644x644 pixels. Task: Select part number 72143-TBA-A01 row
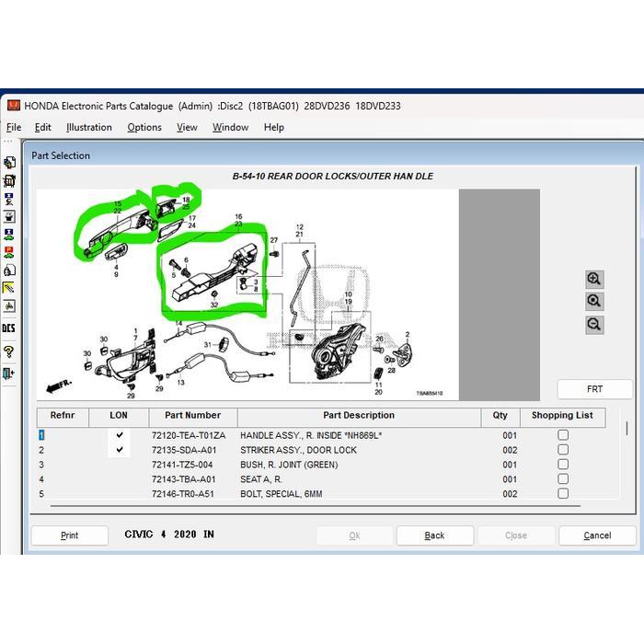coord(184,479)
